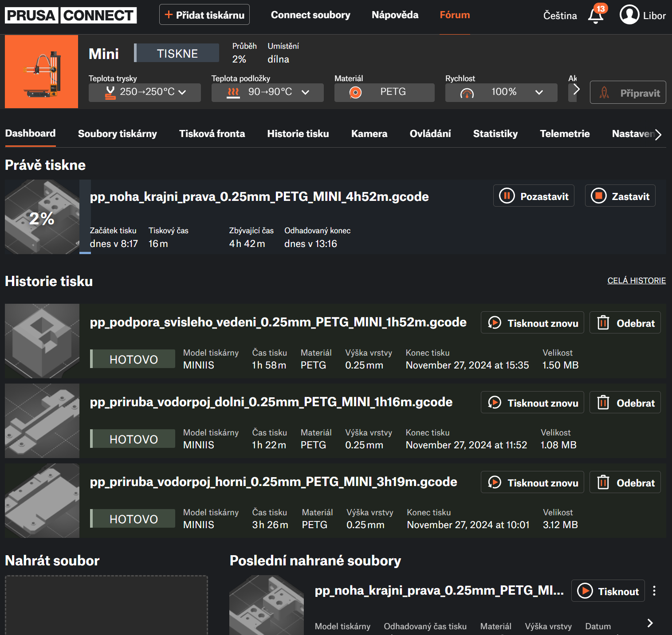
Task: Open the CELÁ HISTORIE link
Action: click(636, 281)
